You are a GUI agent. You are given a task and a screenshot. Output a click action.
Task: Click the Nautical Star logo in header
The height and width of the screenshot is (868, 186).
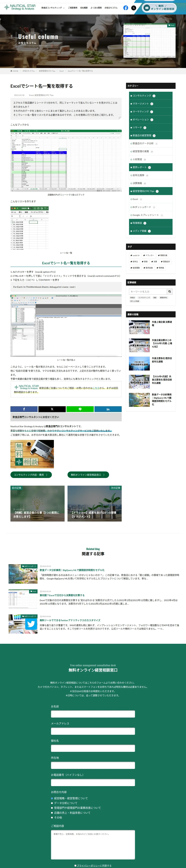(20, 7)
